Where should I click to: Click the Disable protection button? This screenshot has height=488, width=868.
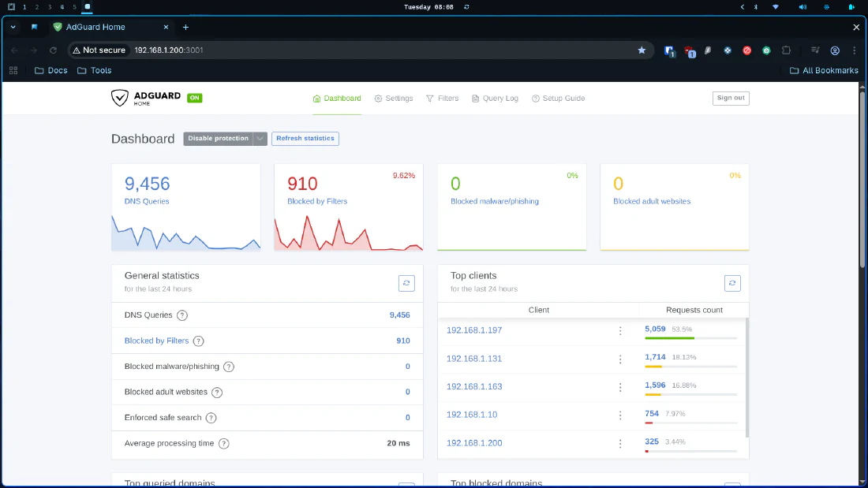(x=218, y=138)
